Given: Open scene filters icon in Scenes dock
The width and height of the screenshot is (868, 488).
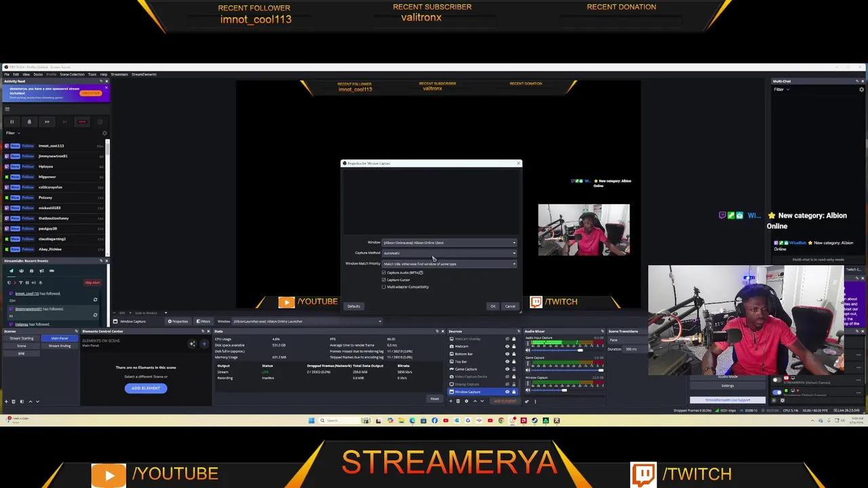Looking at the screenshot, I should pyautogui.click(x=22, y=401).
